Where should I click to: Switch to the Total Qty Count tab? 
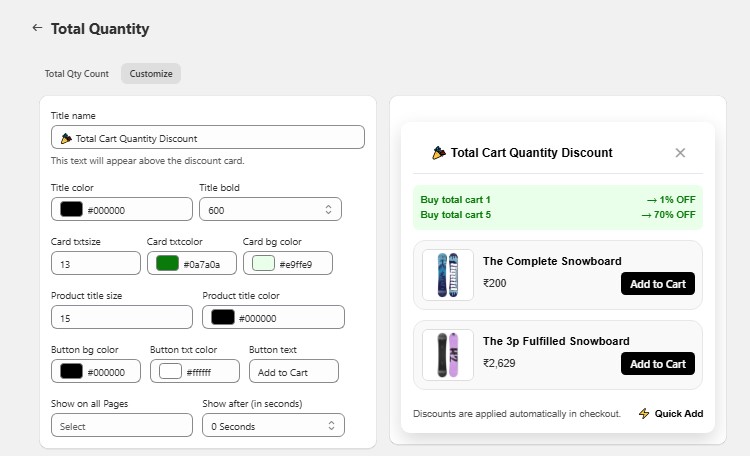(x=77, y=74)
